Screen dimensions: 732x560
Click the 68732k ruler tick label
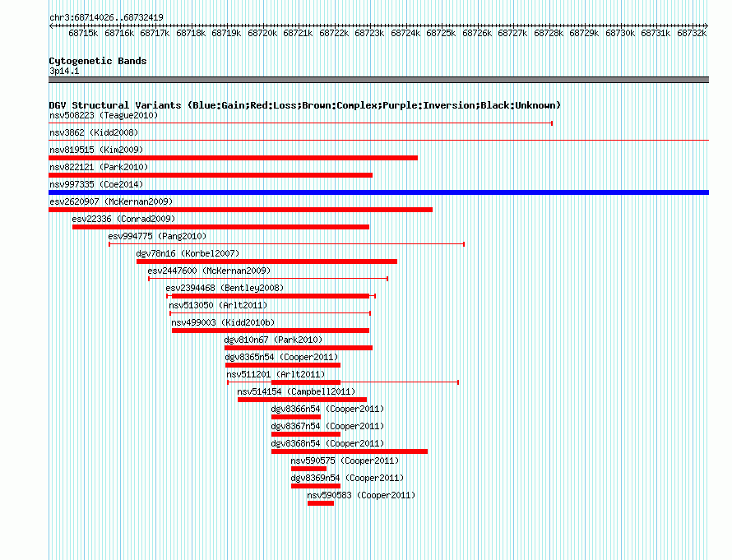tap(692, 33)
